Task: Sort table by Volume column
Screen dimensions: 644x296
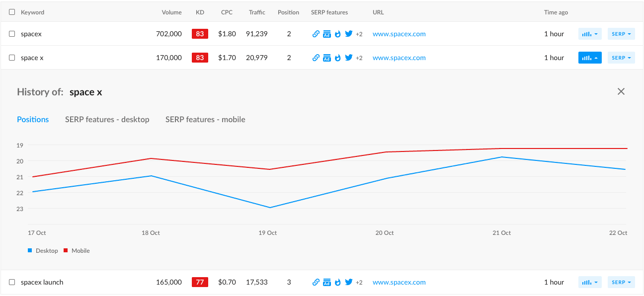Action: pyautogui.click(x=172, y=12)
